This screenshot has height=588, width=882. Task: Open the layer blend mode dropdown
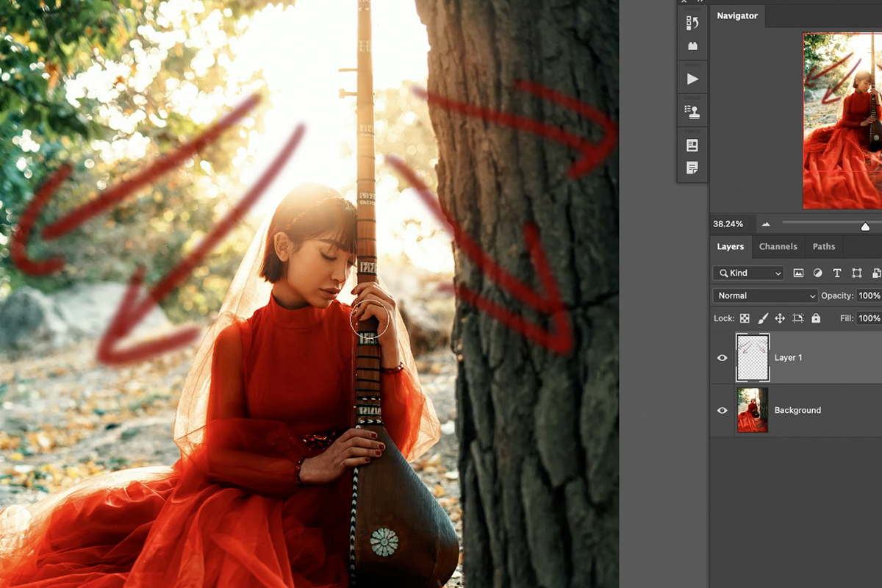764,295
